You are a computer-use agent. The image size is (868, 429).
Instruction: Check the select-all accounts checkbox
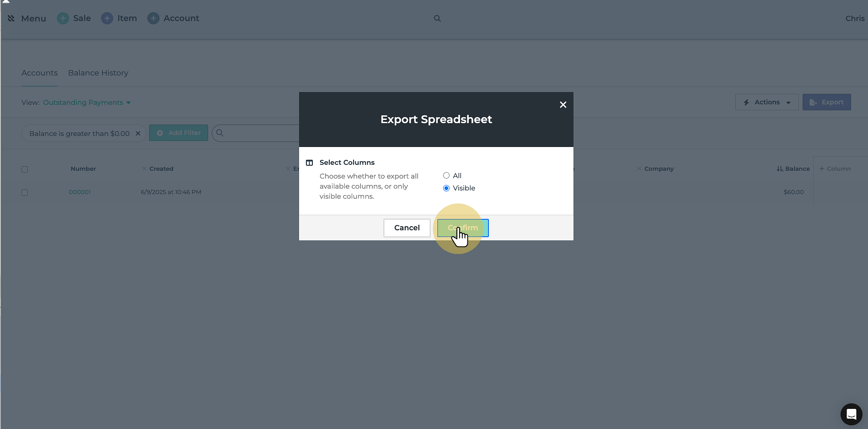pyautogui.click(x=25, y=169)
